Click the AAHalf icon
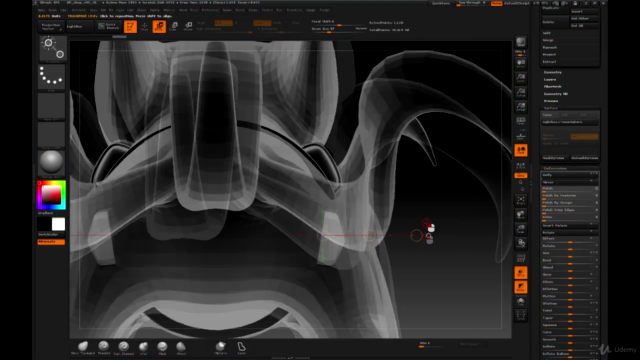Screen dimensions: 640x360 [521, 107]
